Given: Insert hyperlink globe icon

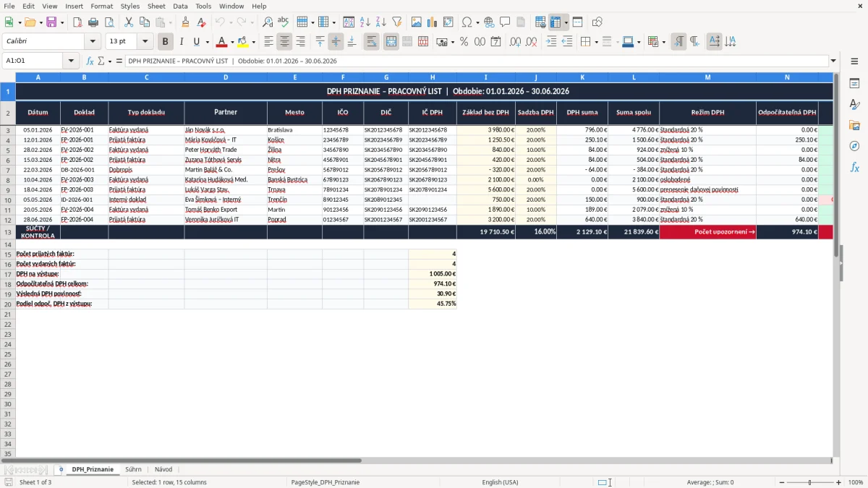Looking at the screenshot, I should click(489, 22).
